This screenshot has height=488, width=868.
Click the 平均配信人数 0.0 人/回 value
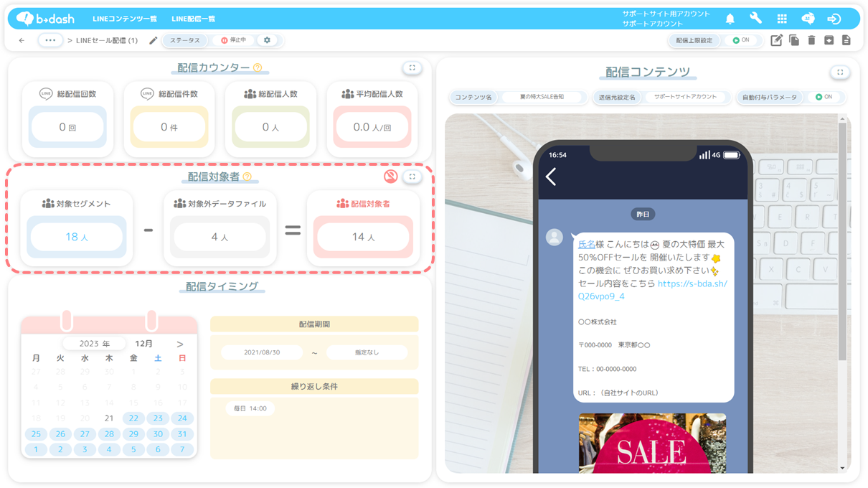372,127
